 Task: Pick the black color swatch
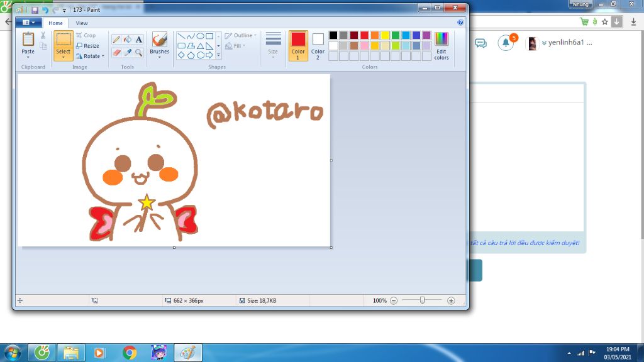pos(333,35)
